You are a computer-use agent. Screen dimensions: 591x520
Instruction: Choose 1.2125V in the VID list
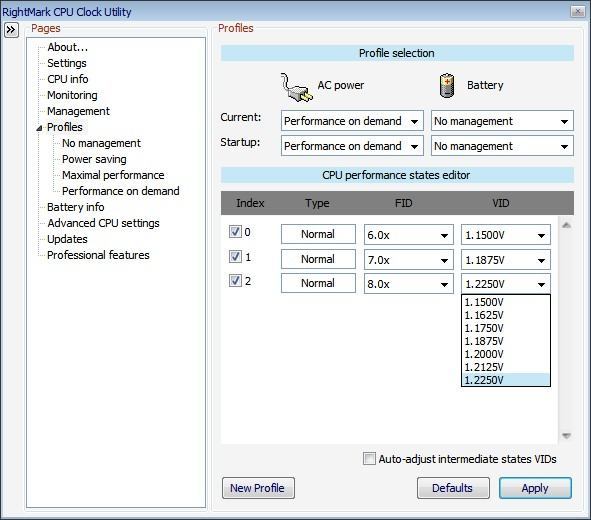pos(505,367)
